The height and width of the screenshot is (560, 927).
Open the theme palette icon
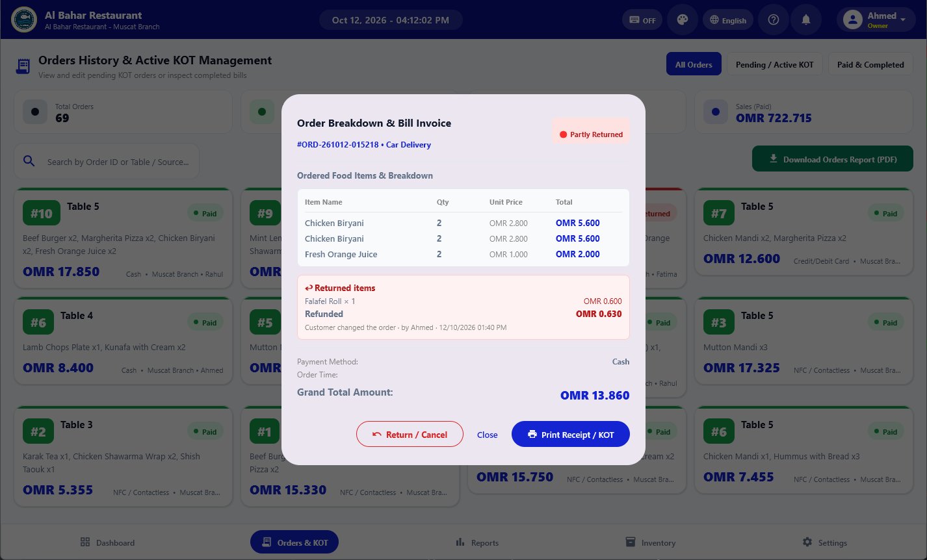[x=682, y=20]
